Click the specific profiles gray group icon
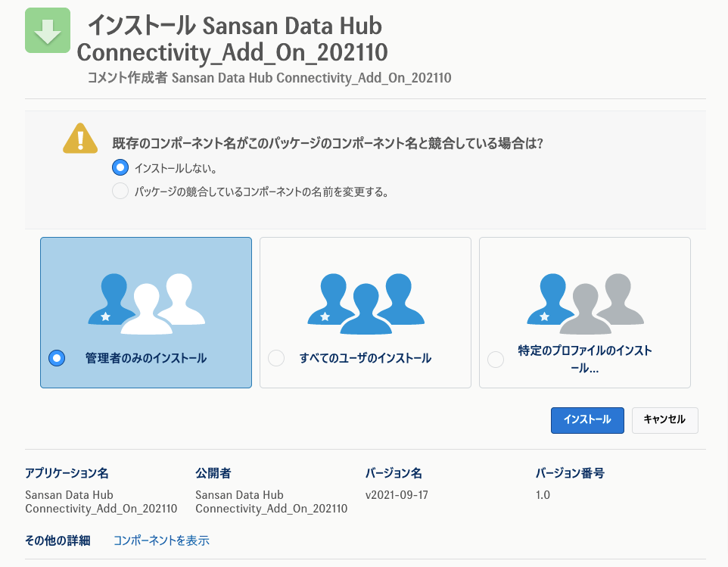The image size is (728, 567). point(585,304)
